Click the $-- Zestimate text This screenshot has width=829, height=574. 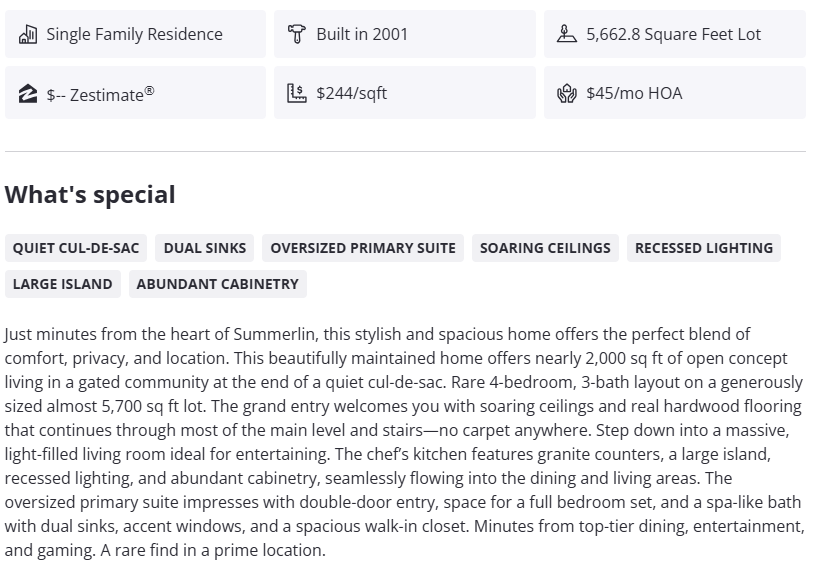click(100, 94)
